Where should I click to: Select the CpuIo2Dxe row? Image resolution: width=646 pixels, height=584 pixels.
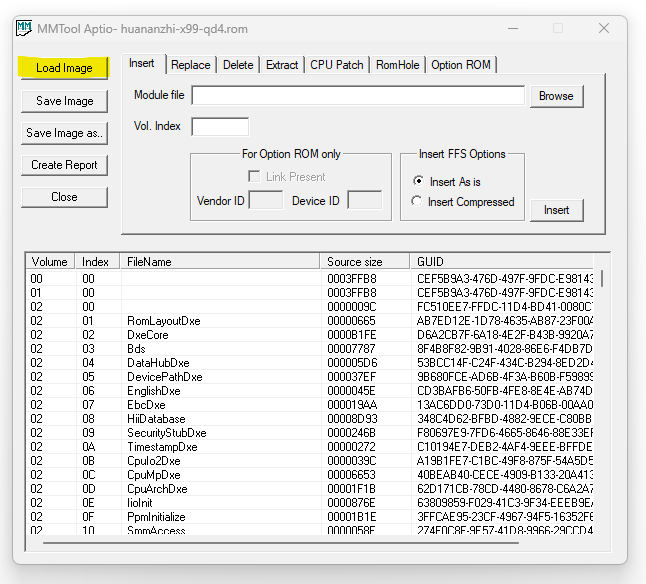(x=310, y=461)
